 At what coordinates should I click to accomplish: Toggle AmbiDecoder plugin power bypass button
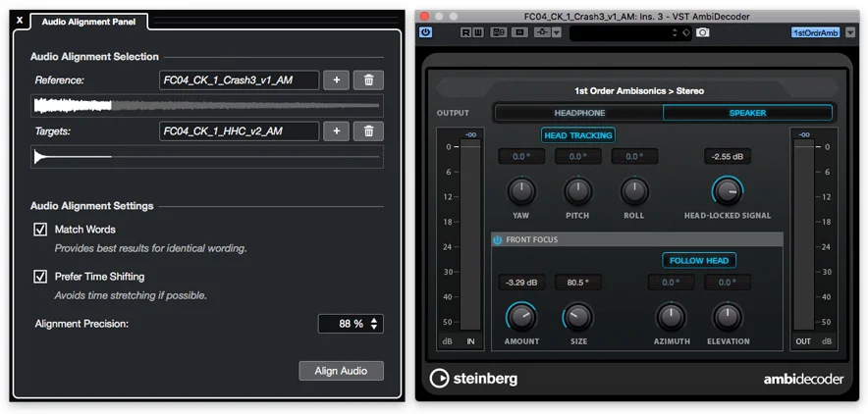(425, 32)
